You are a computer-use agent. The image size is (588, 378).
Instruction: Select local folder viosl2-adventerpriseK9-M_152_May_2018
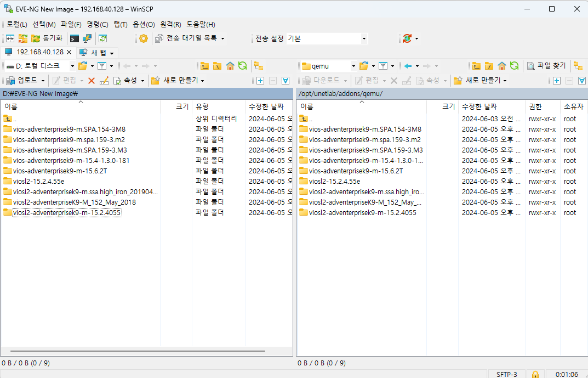(74, 202)
